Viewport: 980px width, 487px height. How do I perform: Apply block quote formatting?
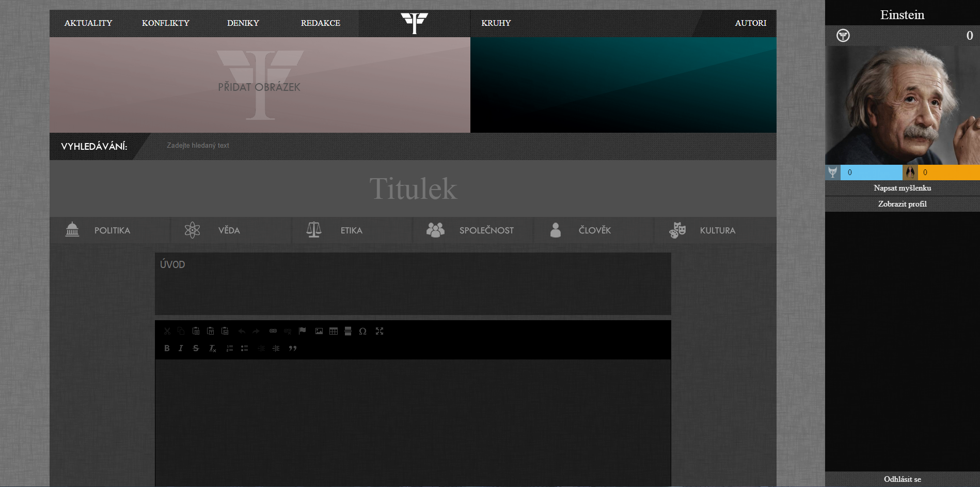(293, 348)
